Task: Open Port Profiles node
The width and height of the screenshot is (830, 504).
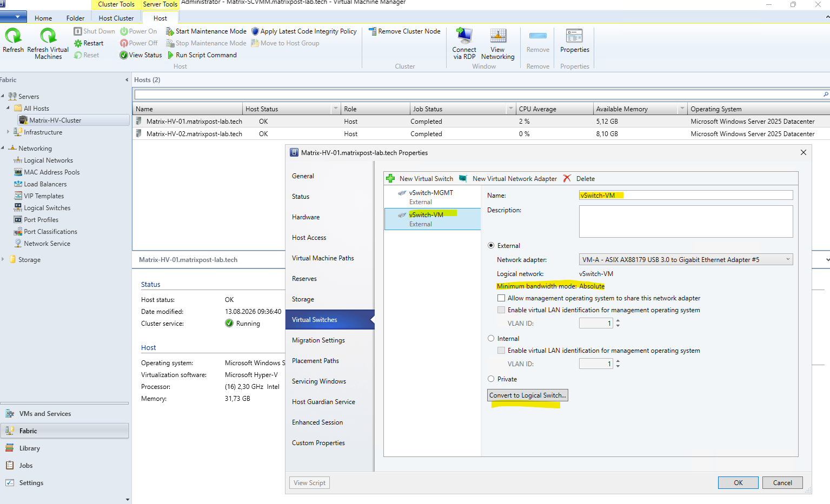Action: (x=41, y=220)
